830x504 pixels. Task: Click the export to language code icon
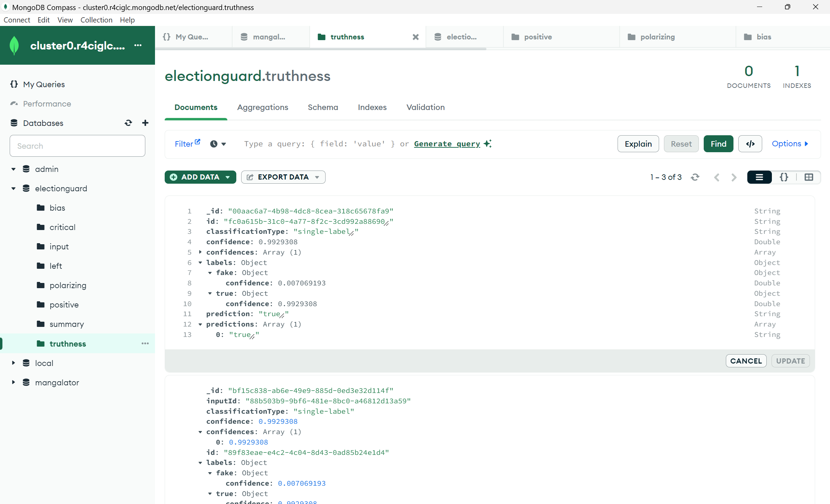click(750, 144)
